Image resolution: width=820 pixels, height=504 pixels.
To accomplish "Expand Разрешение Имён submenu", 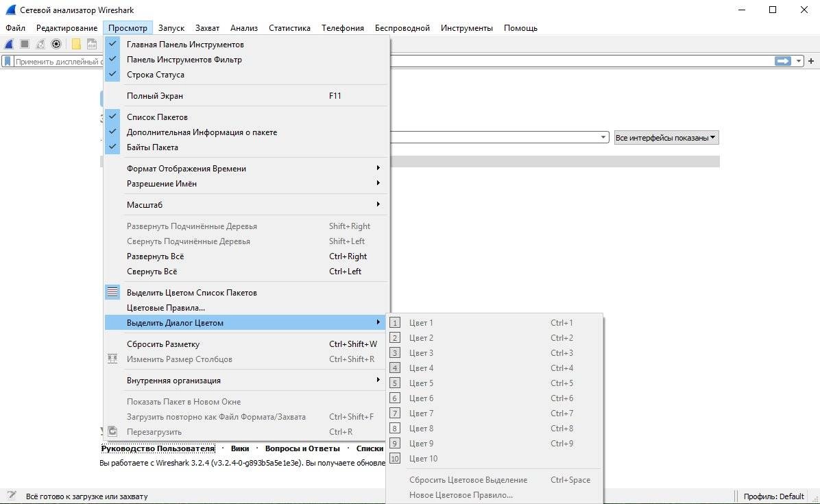I will coord(246,184).
